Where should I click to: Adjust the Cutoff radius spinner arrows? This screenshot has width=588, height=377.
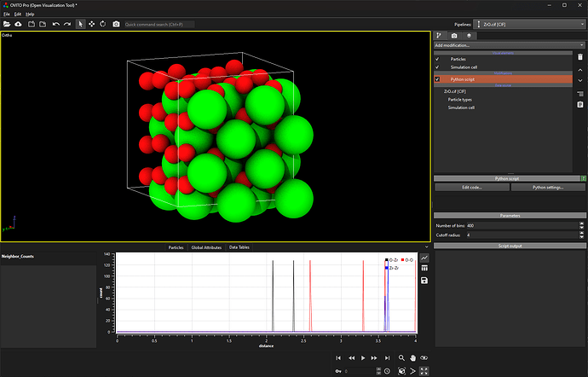(x=582, y=235)
